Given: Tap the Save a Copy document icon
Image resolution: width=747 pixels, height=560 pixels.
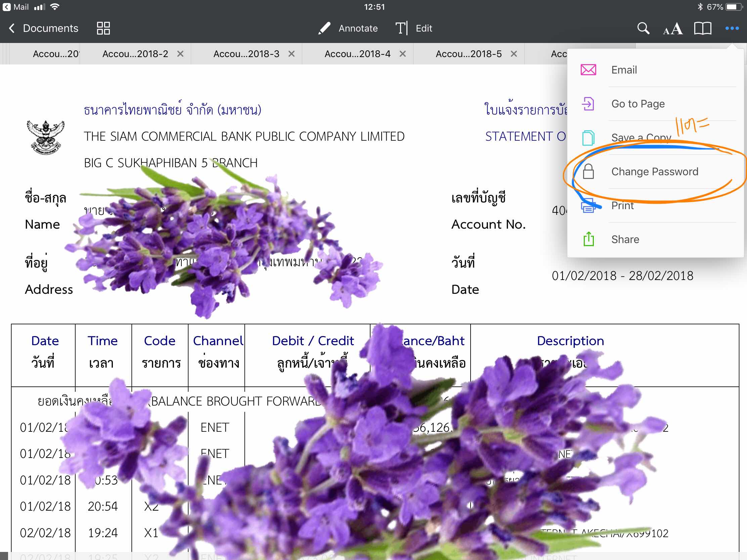Looking at the screenshot, I should point(588,138).
